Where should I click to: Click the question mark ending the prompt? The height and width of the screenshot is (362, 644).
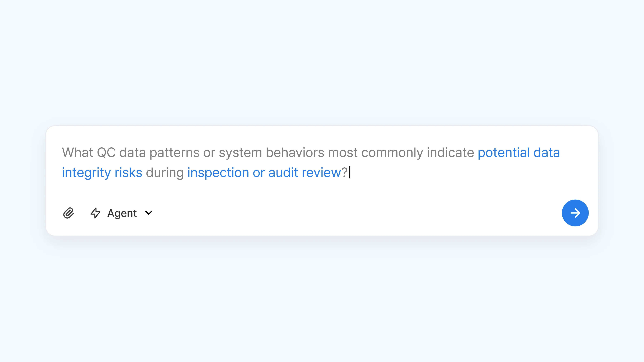coord(345,172)
